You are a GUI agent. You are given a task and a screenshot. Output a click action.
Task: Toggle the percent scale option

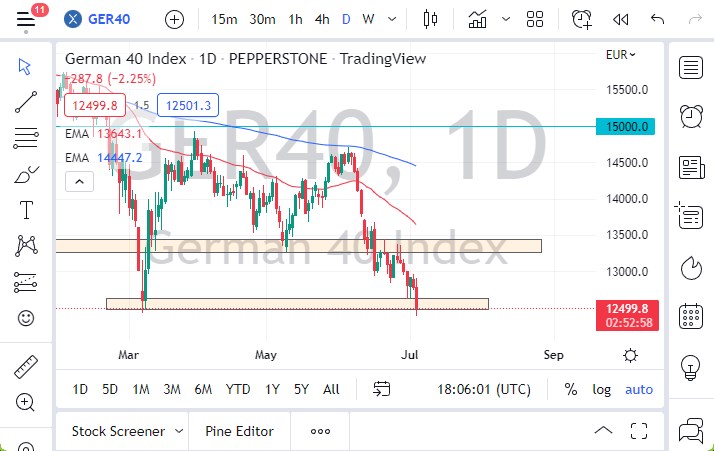(570, 389)
